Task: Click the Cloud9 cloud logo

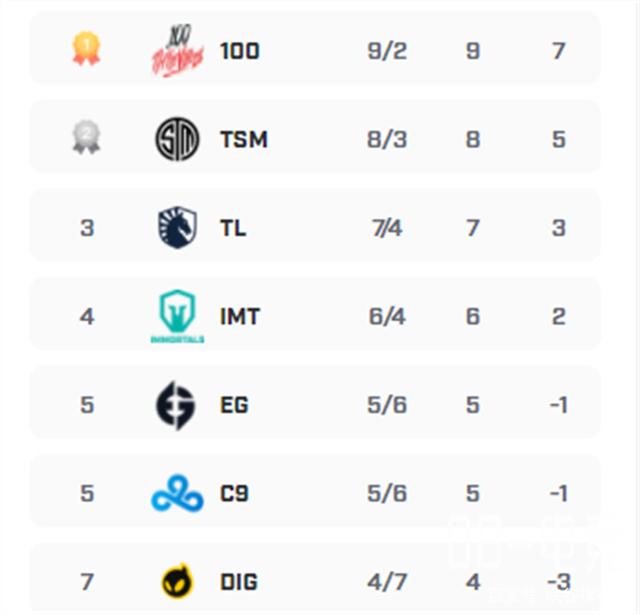Action: tap(177, 494)
